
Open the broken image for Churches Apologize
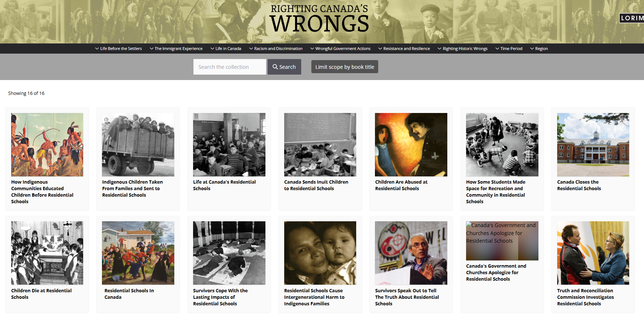[502, 241]
